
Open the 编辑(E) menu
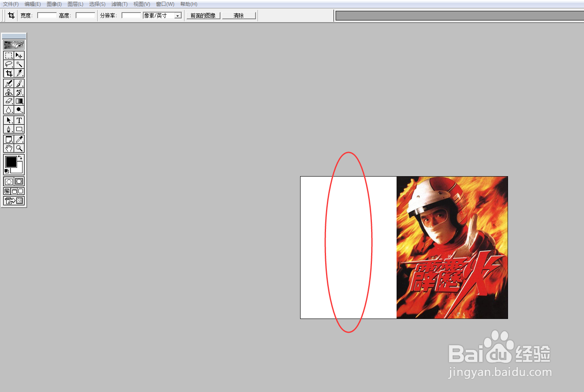(x=33, y=4)
